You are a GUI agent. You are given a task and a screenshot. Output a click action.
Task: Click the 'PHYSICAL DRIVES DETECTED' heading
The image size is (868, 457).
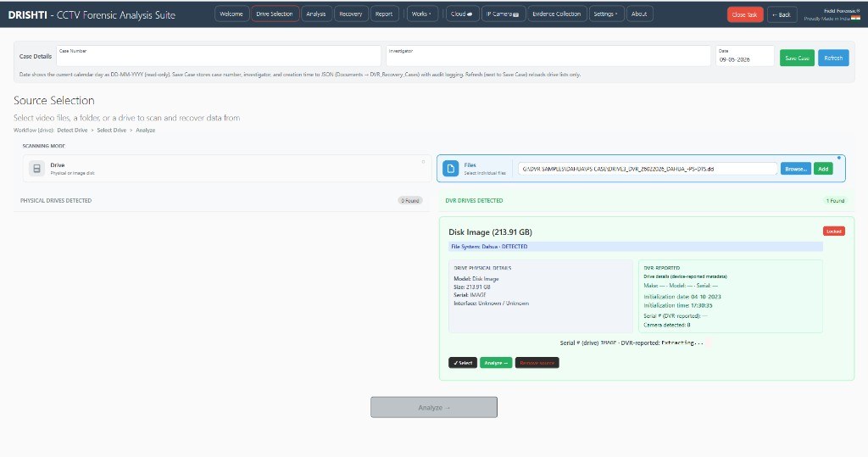(x=56, y=201)
